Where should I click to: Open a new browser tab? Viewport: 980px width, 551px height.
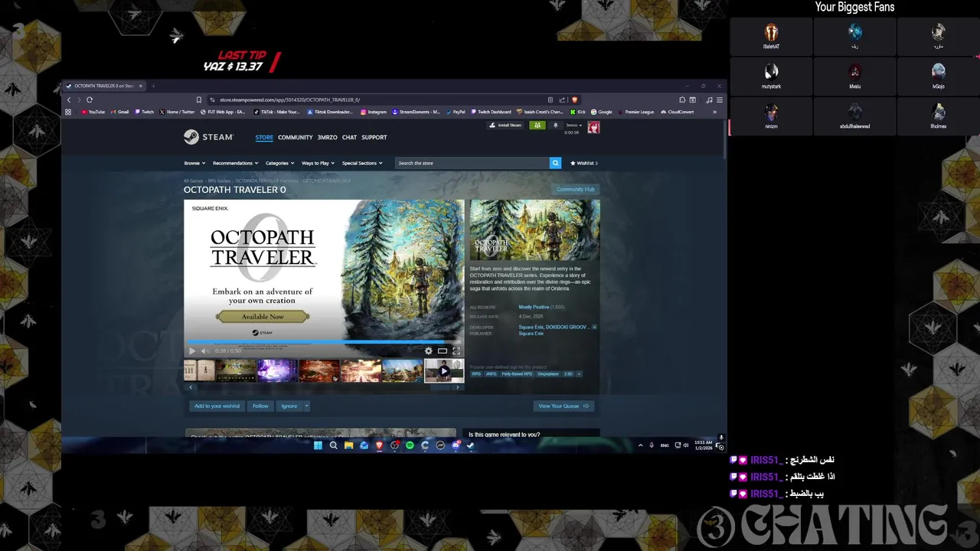(x=153, y=86)
